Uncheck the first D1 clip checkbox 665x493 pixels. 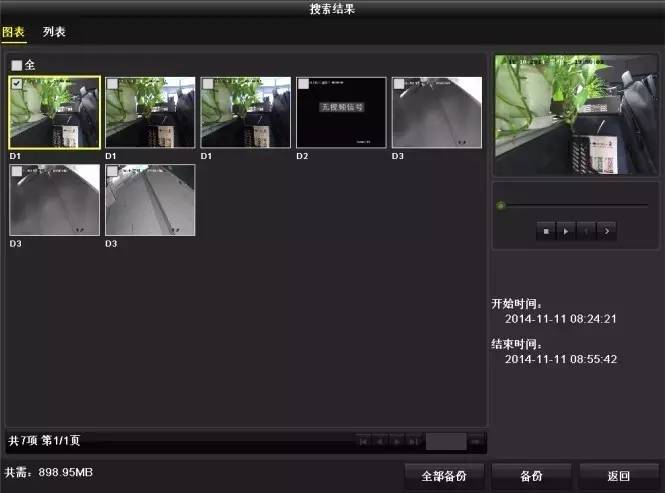pos(17,84)
